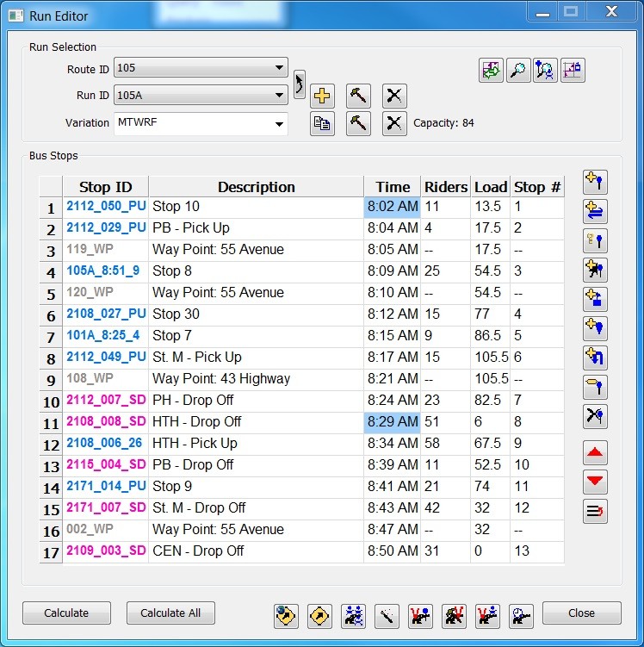
Task: Click the curved arrow button beside Route ID
Action: pos(300,84)
